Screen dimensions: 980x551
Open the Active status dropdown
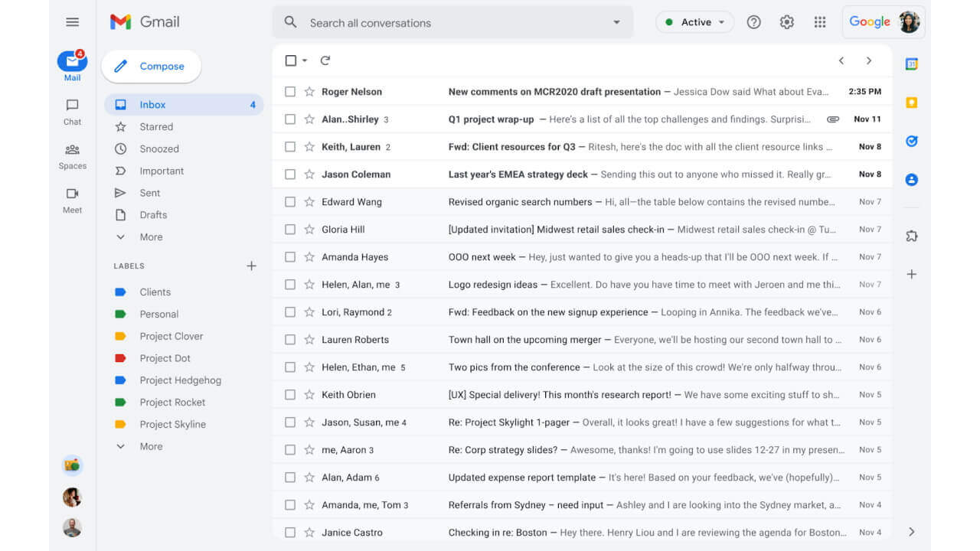tap(694, 22)
